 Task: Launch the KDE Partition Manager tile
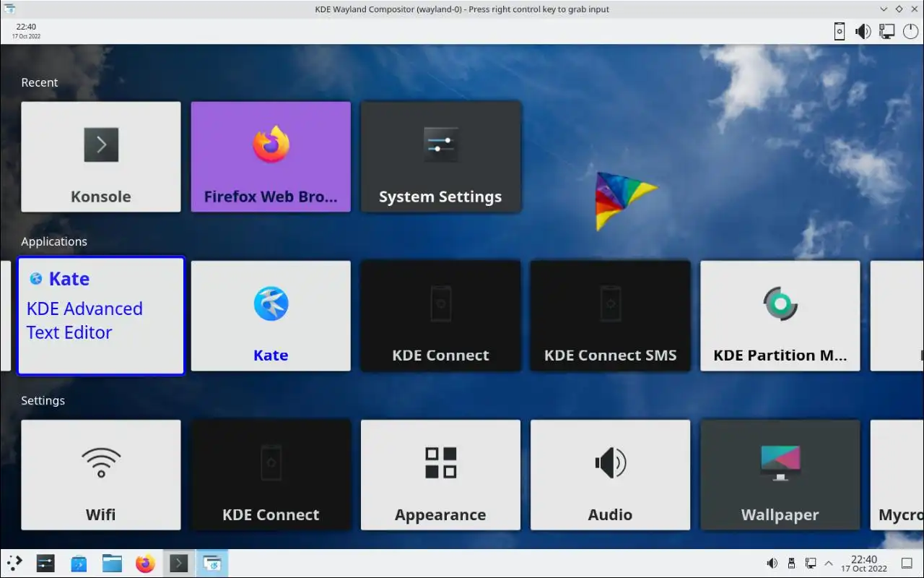780,316
